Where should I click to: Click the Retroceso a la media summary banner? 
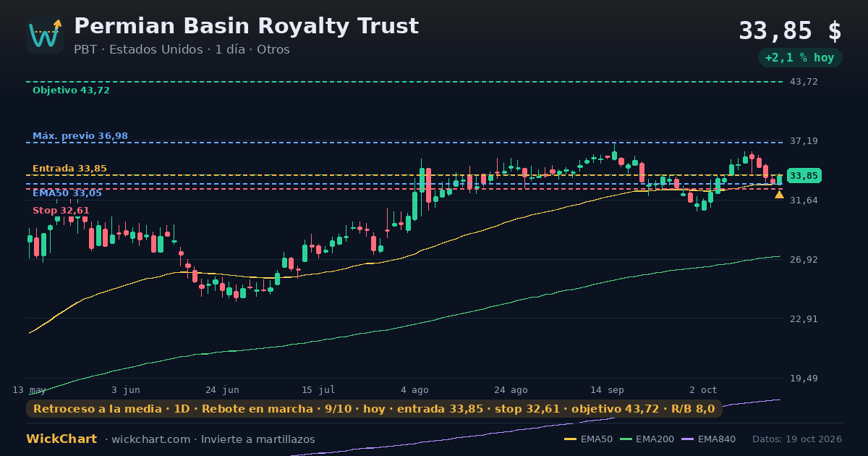pos(374,409)
